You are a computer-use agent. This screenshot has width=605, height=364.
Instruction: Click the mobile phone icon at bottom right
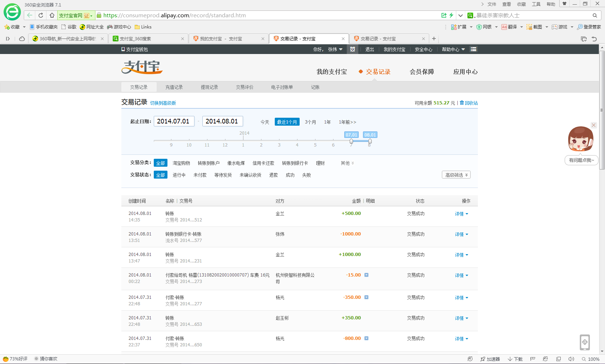pos(585,342)
